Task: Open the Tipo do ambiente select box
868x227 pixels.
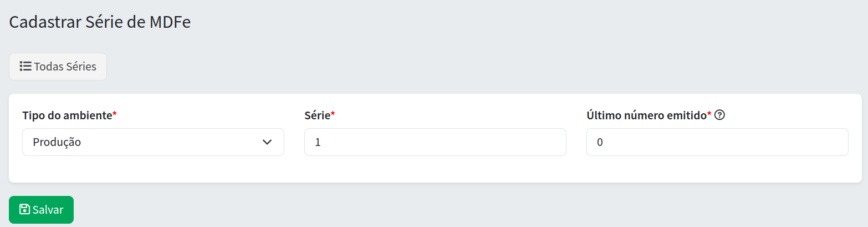Action: coord(153,142)
